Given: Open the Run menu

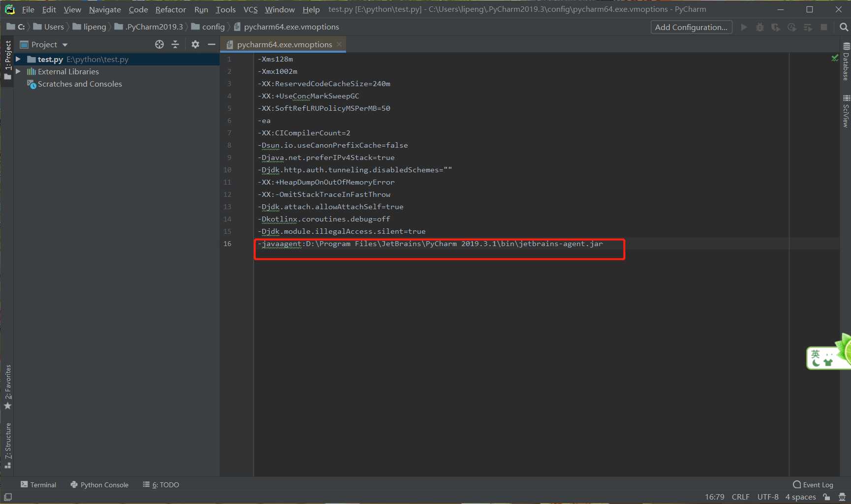Looking at the screenshot, I should point(201,9).
